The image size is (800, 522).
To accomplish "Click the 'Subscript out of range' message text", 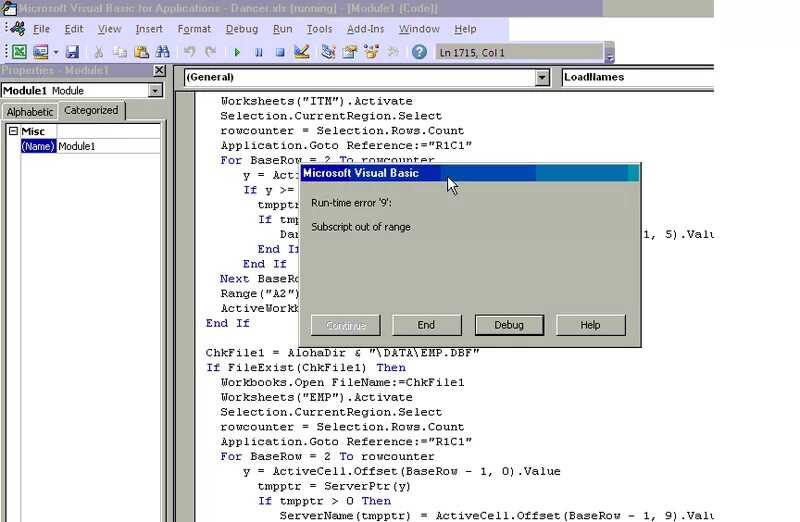I will [x=361, y=227].
